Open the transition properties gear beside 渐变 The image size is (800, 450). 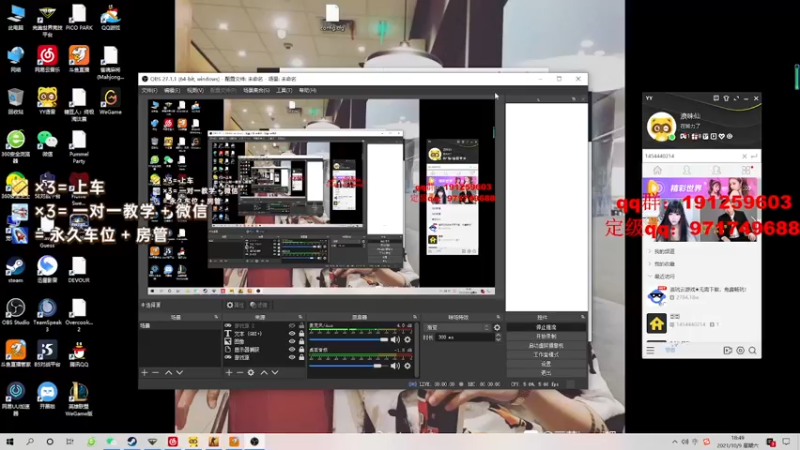497,328
